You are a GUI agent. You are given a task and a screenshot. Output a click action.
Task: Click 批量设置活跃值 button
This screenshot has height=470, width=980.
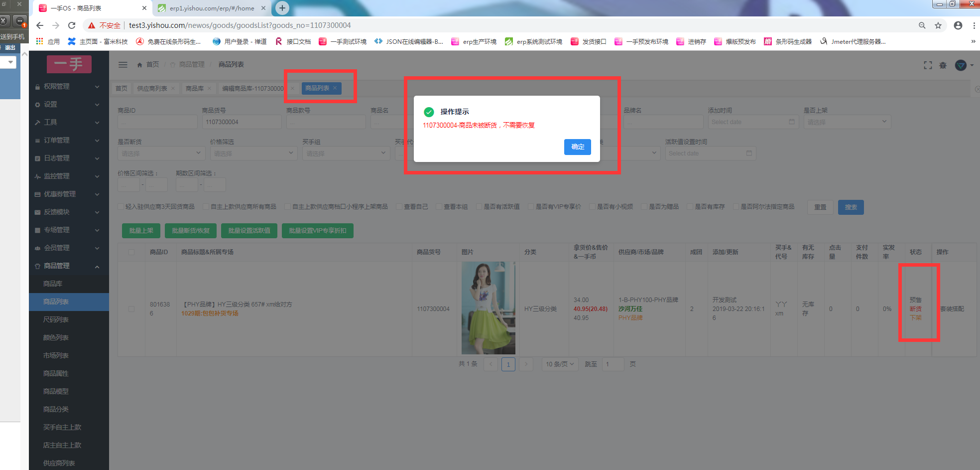249,231
